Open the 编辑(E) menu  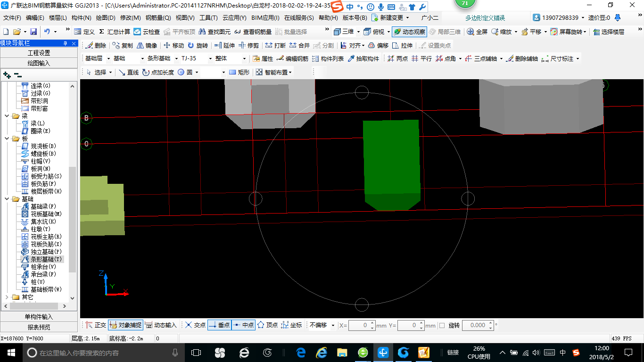[35, 18]
